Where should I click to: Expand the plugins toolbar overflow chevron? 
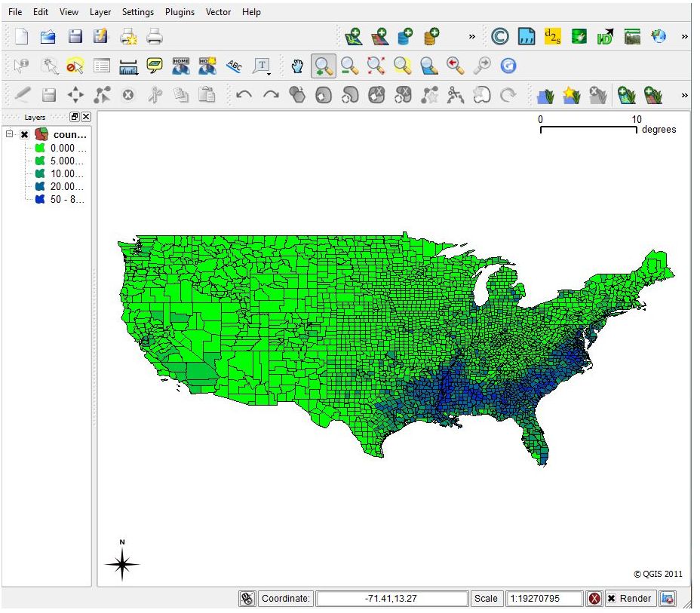[x=684, y=37]
